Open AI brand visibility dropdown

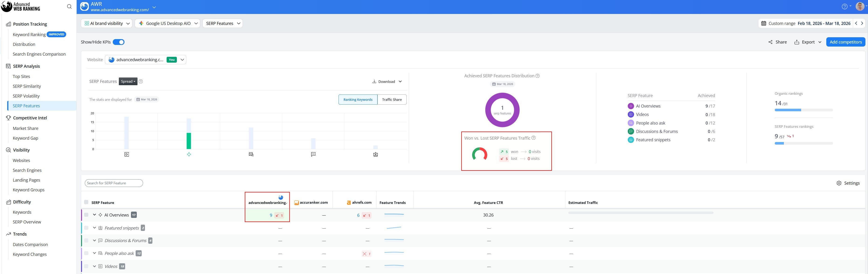click(106, 23)
